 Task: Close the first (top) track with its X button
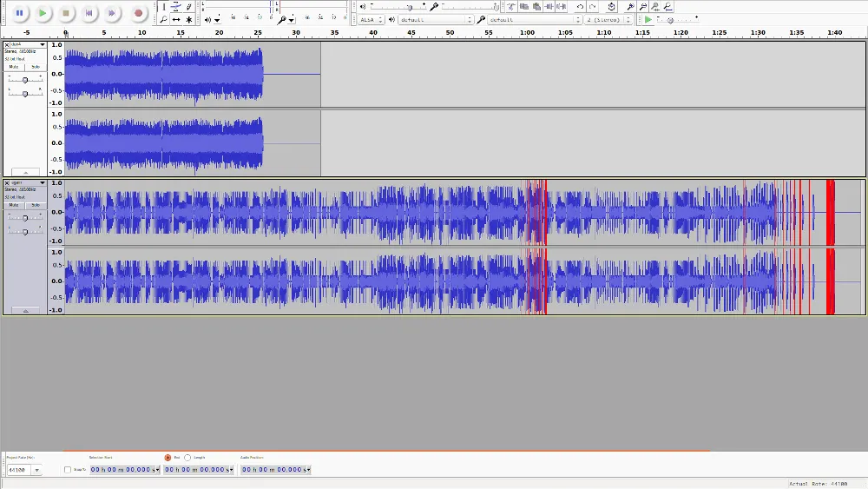tap(7, 44)
